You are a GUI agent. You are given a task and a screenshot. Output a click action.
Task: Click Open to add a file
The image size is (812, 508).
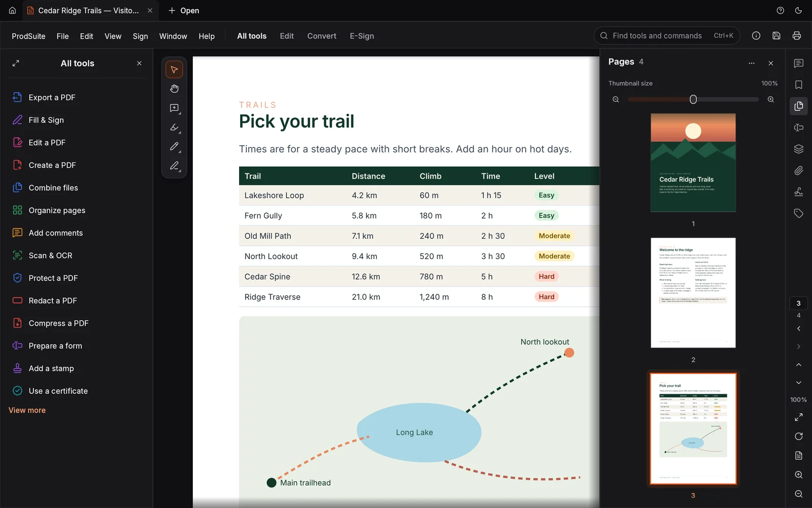coord(184,11)
